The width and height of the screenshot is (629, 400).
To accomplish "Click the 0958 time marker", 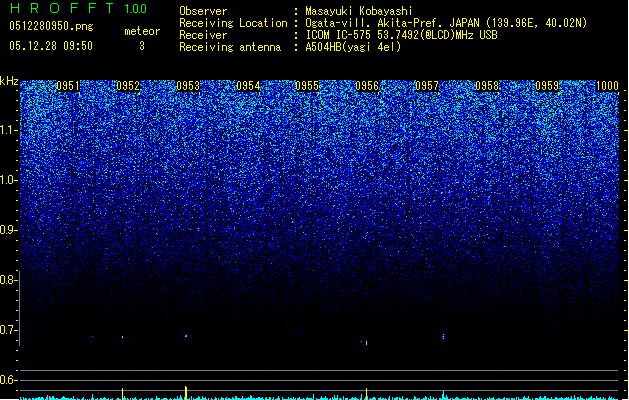I will tap(487, 86).
